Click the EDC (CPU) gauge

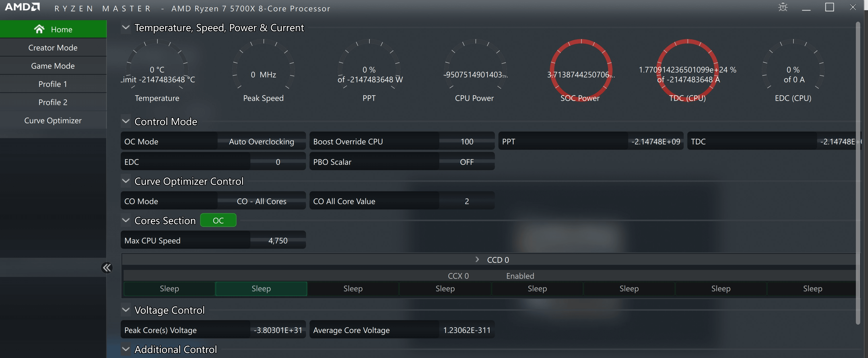point(793,70)
